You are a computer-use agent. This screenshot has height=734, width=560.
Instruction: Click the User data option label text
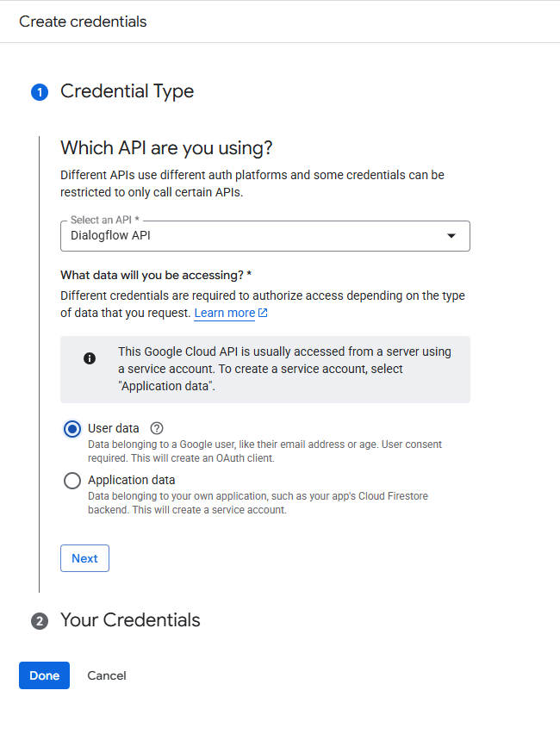pyautogui.click(x=114, y=428)
